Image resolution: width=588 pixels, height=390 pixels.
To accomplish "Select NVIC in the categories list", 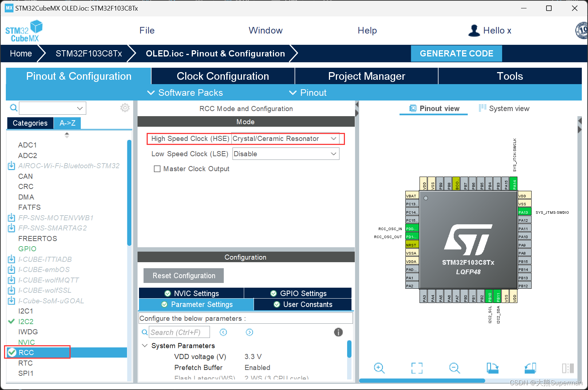I will (27, 342).
